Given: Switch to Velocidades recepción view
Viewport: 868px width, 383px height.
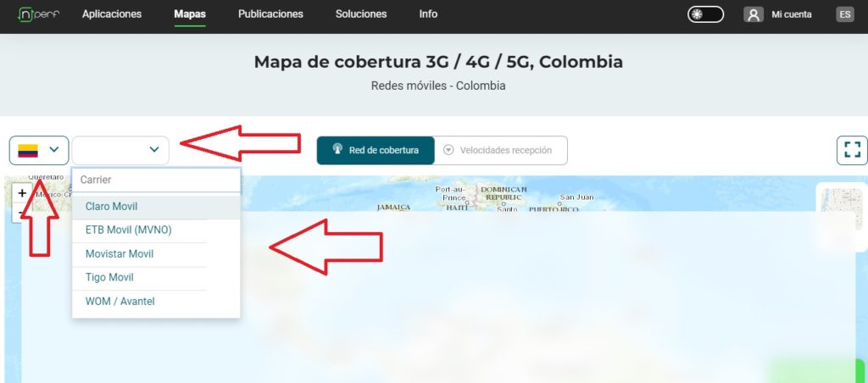Looking at the screenshot, I should click(x=501, y=151).
